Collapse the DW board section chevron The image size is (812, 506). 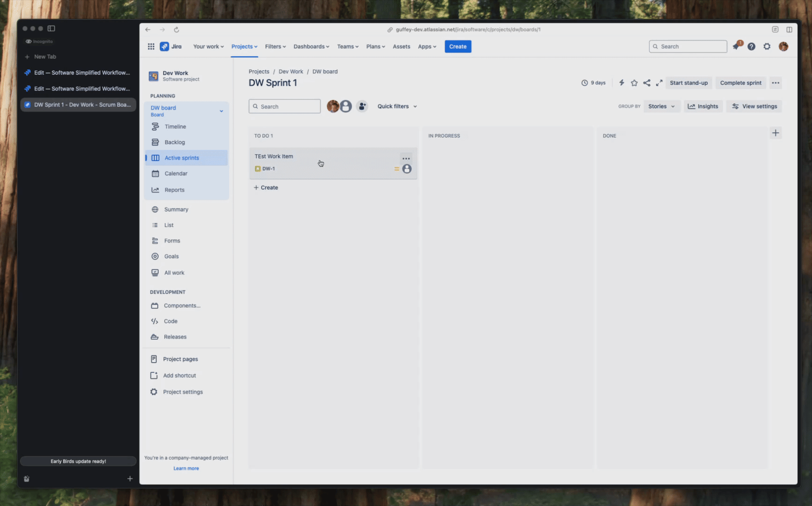click(x=221, y=111)
